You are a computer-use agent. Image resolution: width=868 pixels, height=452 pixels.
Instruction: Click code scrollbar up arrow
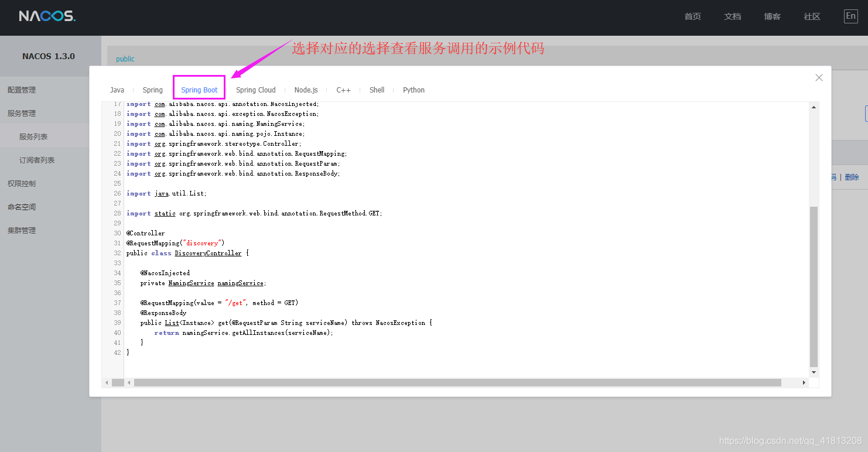click(814, 107)
